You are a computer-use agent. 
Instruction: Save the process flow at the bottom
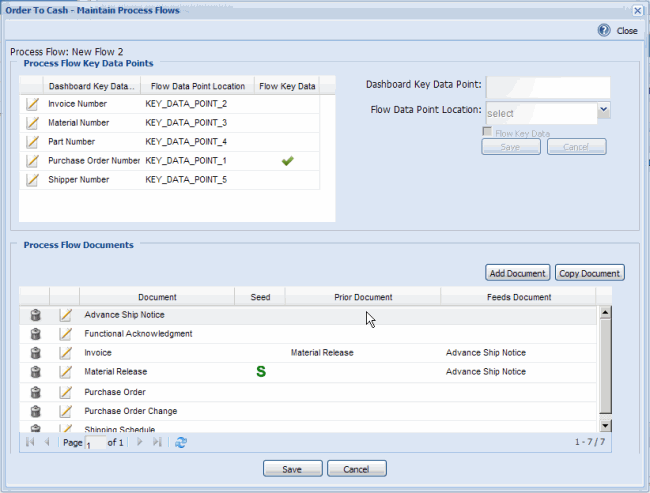click(292, 469)
